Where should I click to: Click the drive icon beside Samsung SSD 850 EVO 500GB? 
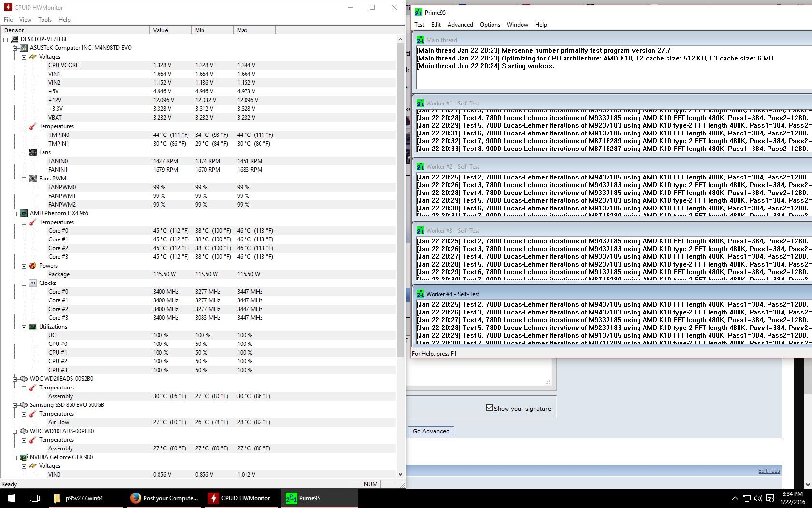pyautogui.click(x=23, y=405)
